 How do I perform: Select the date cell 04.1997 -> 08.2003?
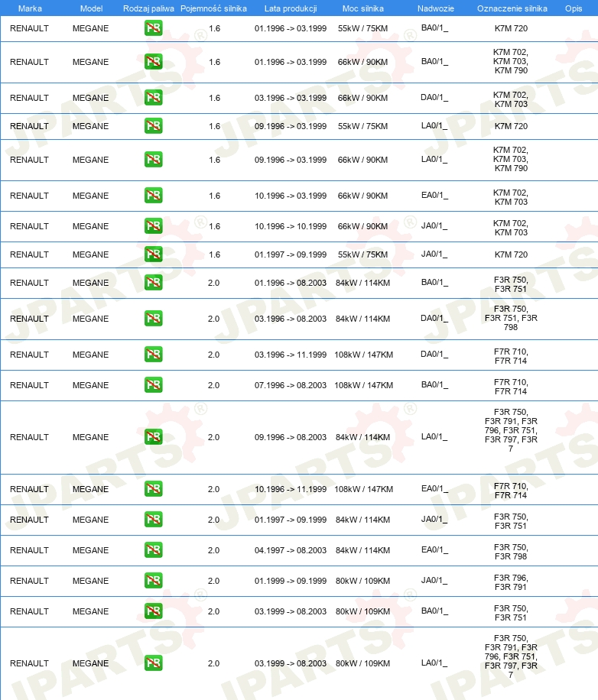(x=291, y=550)
